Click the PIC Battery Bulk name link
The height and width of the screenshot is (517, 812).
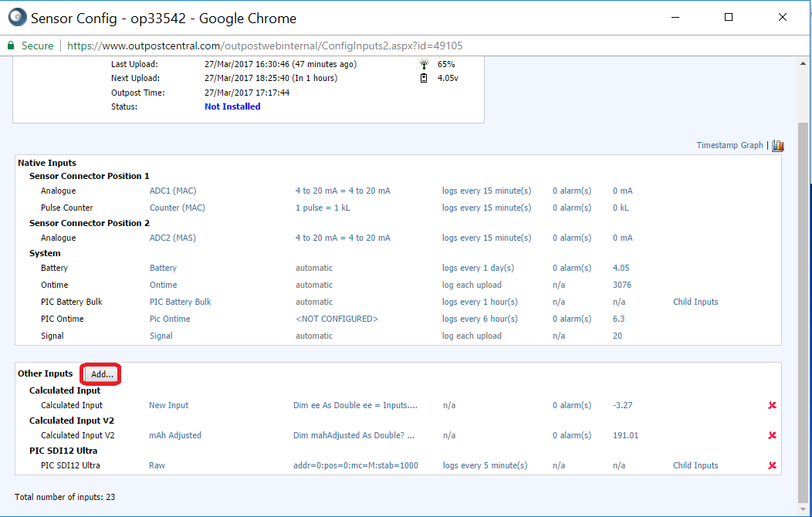click(180, 302)
